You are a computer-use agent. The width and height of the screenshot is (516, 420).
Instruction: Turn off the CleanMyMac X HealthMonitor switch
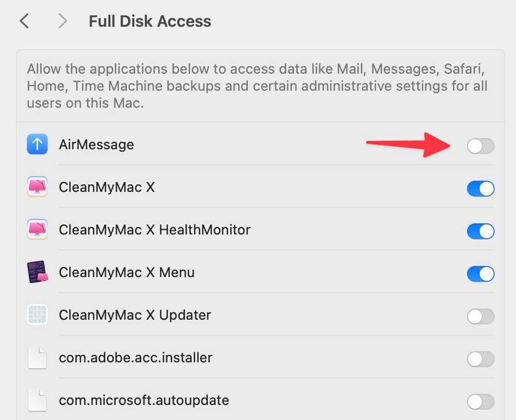[x=480, y=231]
